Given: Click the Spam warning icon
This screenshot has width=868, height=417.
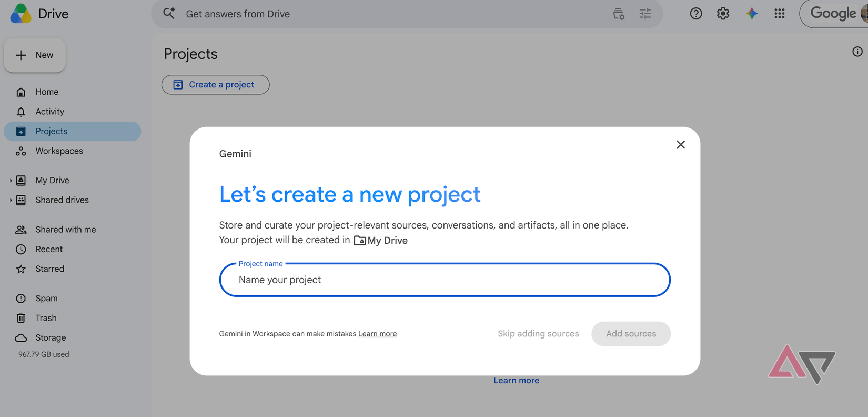Looking at the screenshot, I should pos(21,299).
